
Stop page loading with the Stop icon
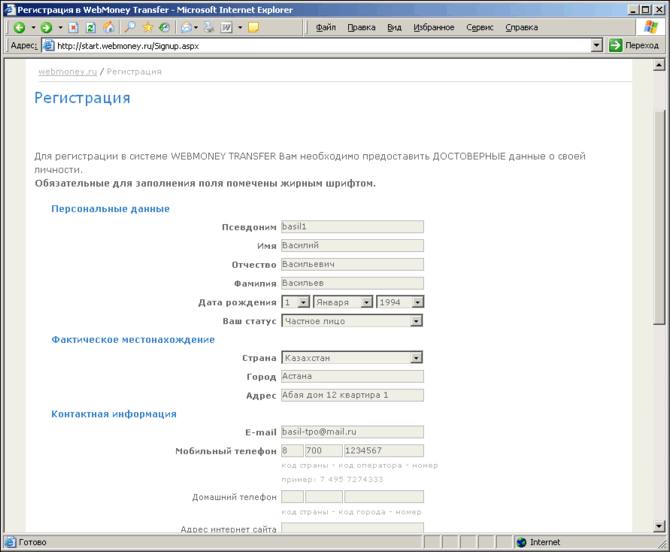73,28
